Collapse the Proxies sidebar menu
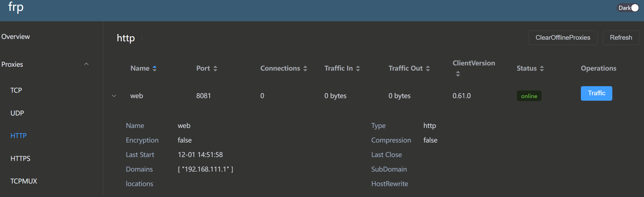The height and width of the screenshot is (197, 644). pyautogui.click(x=86, y=64)
